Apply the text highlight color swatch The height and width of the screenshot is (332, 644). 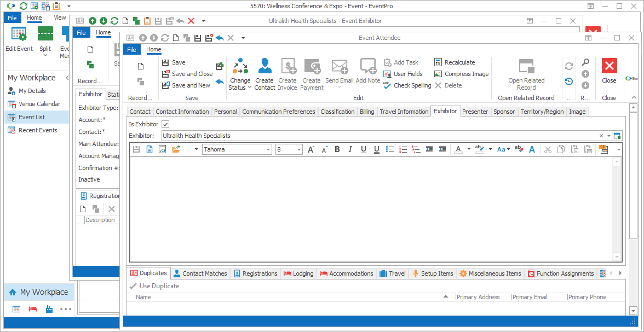coord(479,150)
